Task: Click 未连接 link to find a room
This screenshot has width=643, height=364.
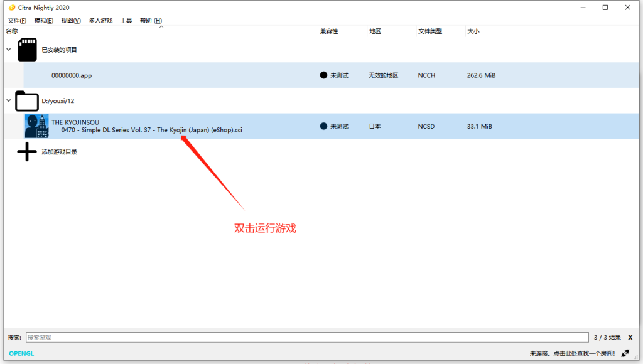Action: (571, 353)
